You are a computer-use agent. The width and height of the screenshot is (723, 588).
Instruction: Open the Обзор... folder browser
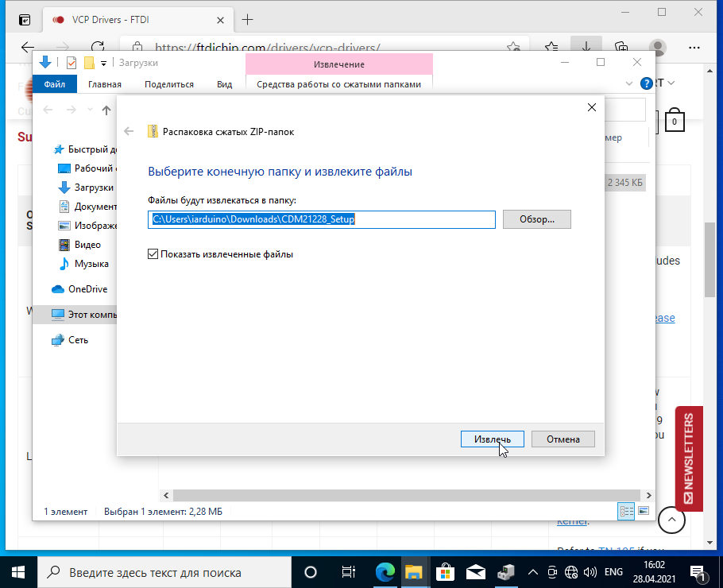(537, 219)
